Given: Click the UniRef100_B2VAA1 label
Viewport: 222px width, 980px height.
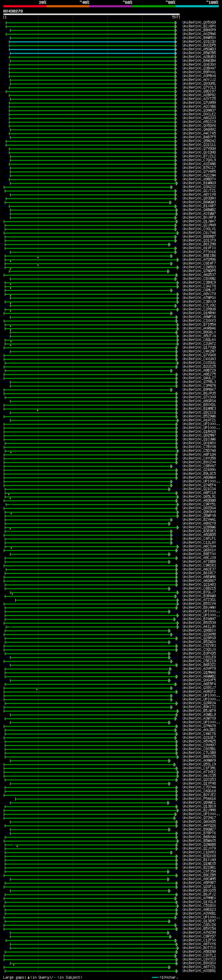Looking at the screenshot, I should coord(199,520).
